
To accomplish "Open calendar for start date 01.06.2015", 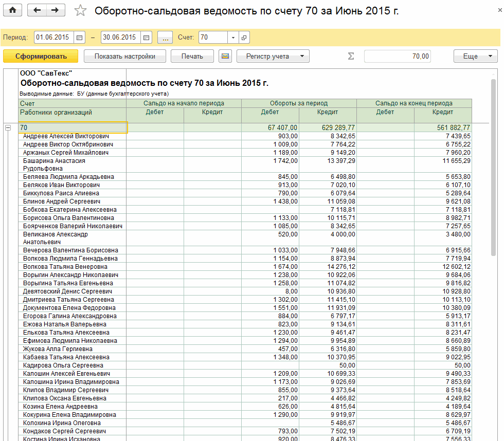I will pyautogui.click(x=79, y=38).
